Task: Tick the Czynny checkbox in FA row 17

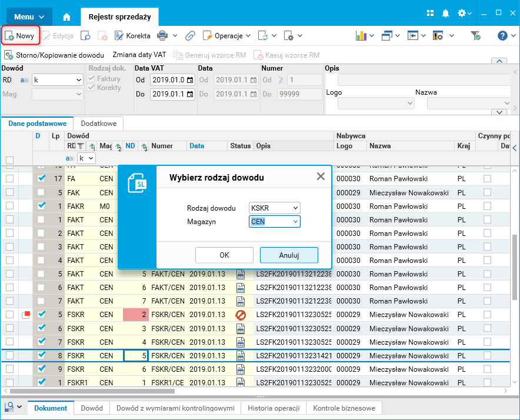Action: [x=487, y=178]
